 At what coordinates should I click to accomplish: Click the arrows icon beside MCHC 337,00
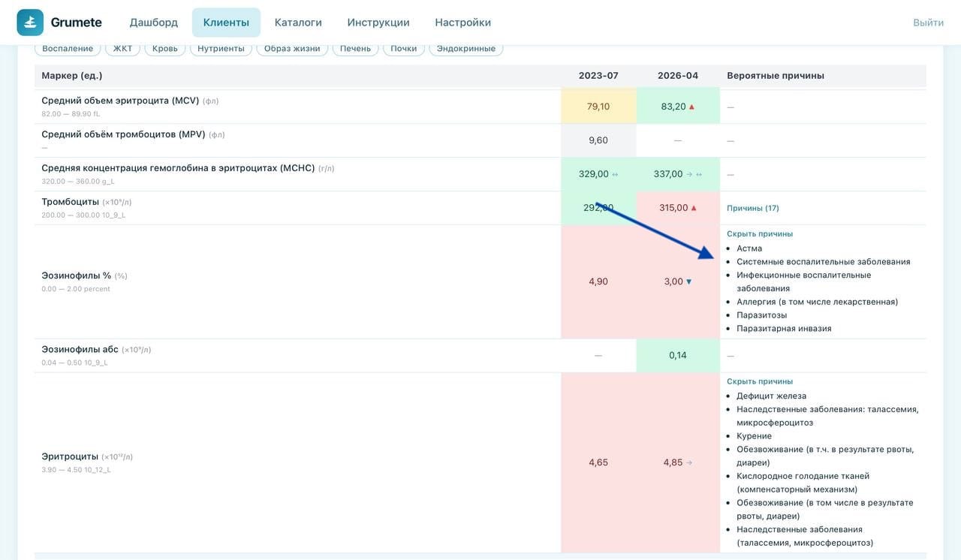(x=698, y=174)
